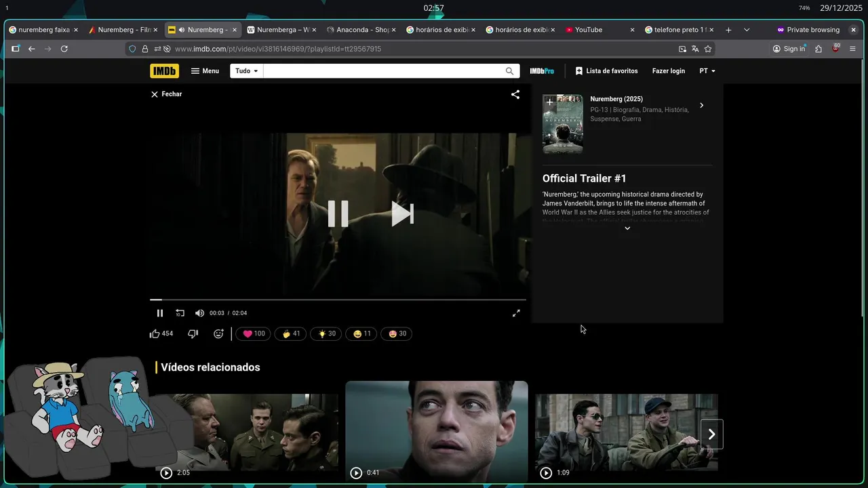Click Fazer login

pyautogui.click(x=669, y=71)
